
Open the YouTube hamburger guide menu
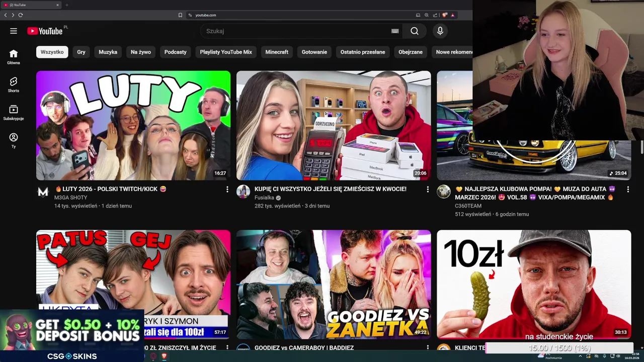(14, 31)
